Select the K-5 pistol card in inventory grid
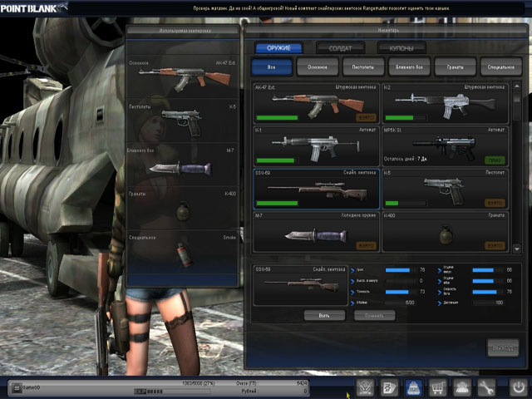The width and height of the screenshot is (532, 399). (446, 189)
